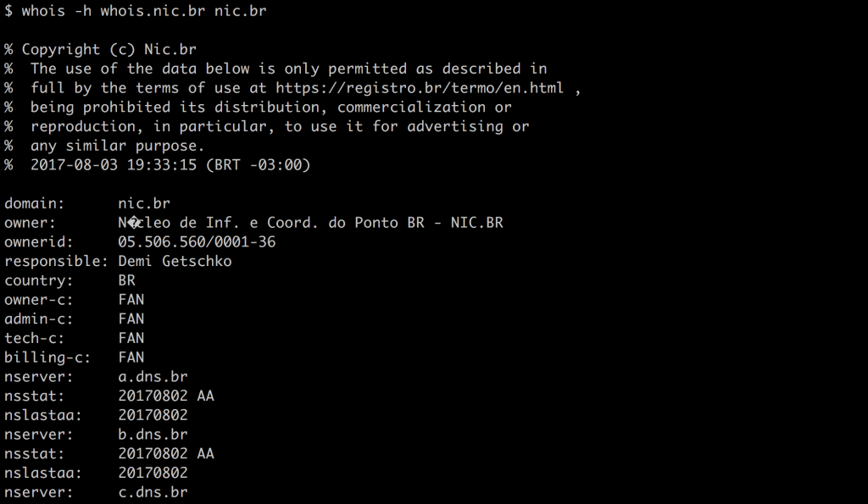Click the timestamp 2017-08-03 19:33:15
This screenshot has width=868, height=504.
click(114, 165)
